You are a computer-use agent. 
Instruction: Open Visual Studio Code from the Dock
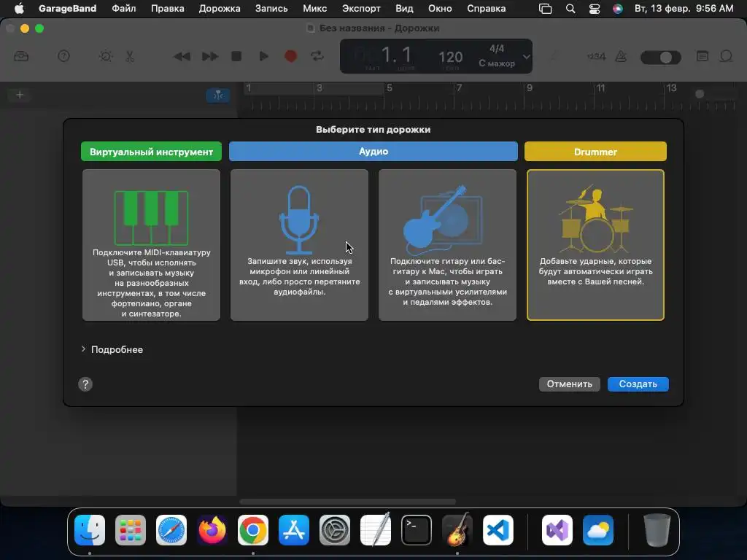(x=498, y=530)
